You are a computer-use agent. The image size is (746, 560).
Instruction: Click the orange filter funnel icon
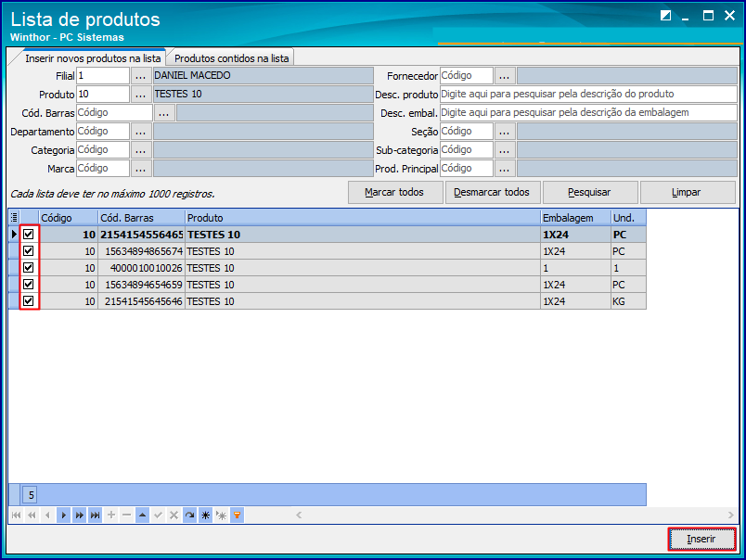pos(237,515)
